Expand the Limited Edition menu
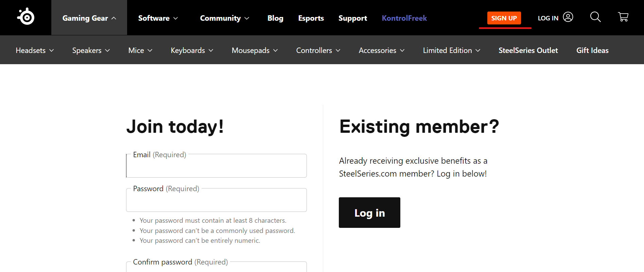 [452, 50]
